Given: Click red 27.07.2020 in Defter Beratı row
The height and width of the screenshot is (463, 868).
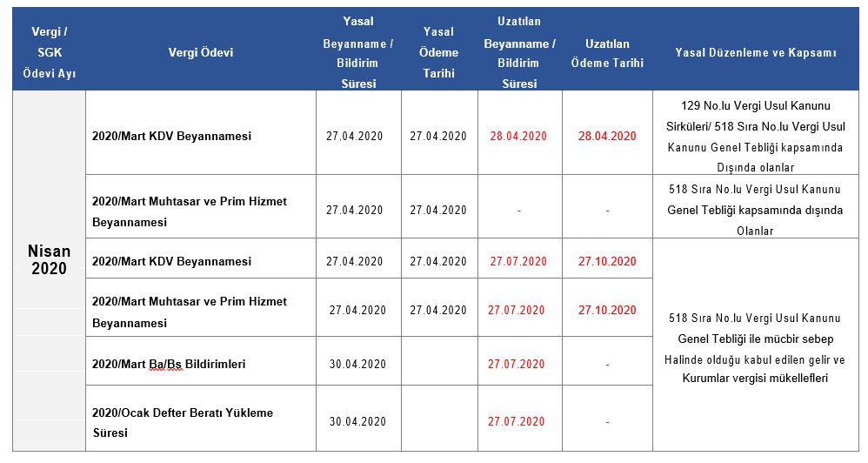Looking at the screenshot, I should [517, 422].
